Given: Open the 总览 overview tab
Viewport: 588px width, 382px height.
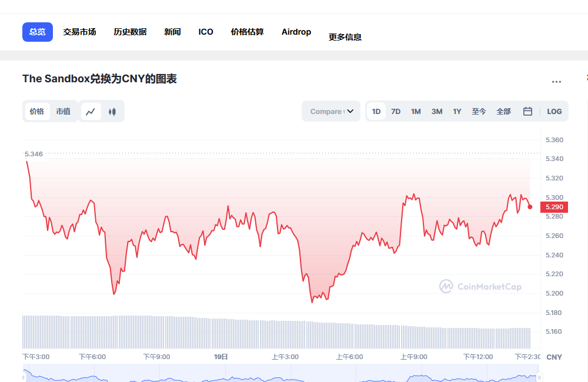Looking at the screenshot, I should (38, 32).
